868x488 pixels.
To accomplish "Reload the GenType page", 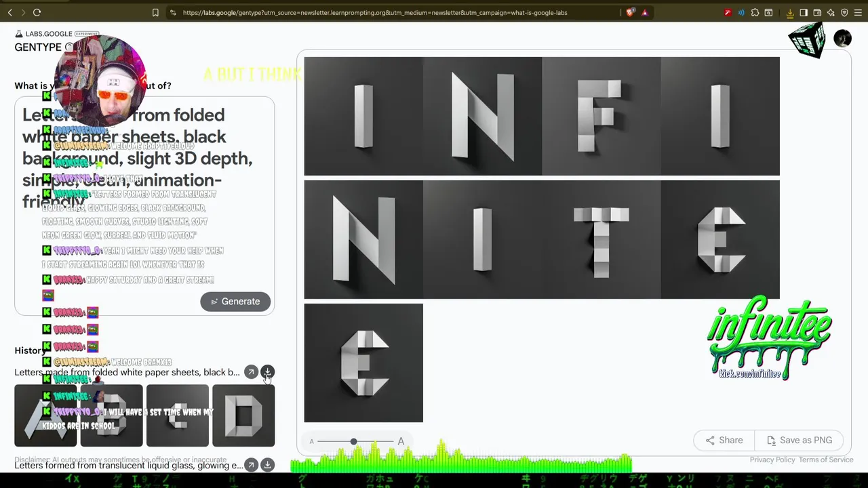I will click(x=37, y=12).
